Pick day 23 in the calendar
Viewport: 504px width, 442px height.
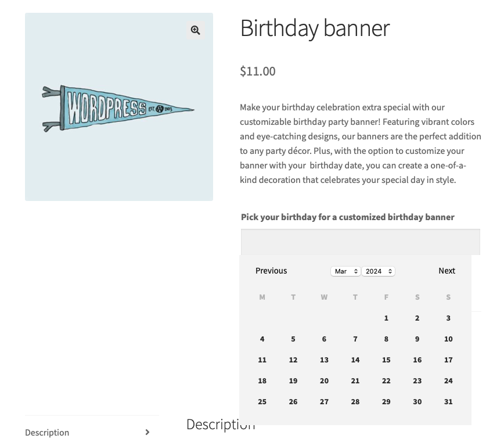pos(417,381)
